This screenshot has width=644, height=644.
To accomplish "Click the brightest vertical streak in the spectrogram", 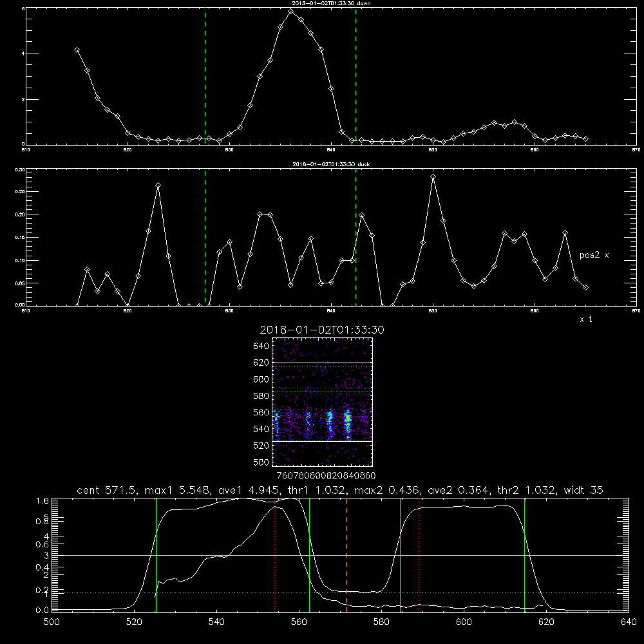I will tap(348, 424).
